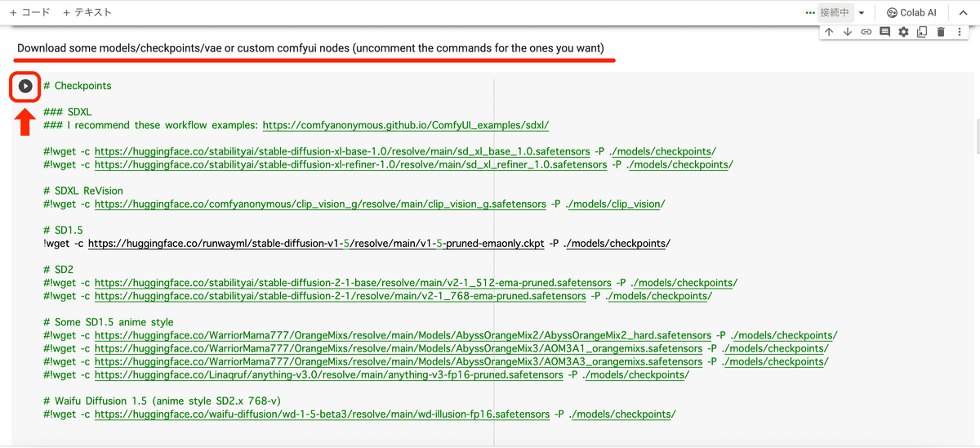Add a code cell with + コード
Viewport: 980px width, 448px height.
pyautogui.click(x=29, y=12)
